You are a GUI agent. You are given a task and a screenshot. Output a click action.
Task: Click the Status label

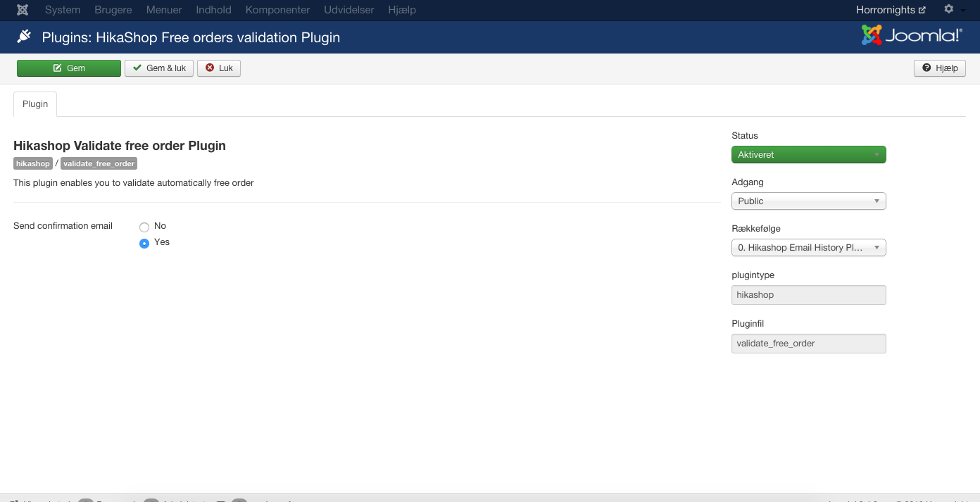[x=745, y=136]
